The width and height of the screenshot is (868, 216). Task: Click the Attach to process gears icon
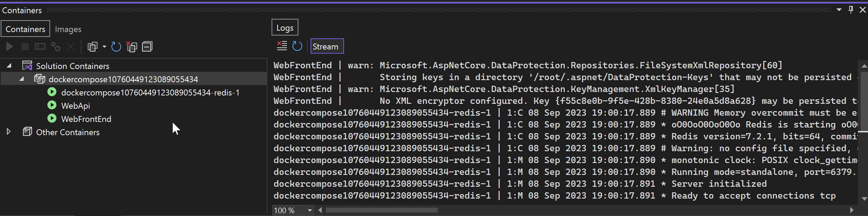click(56, 46)
